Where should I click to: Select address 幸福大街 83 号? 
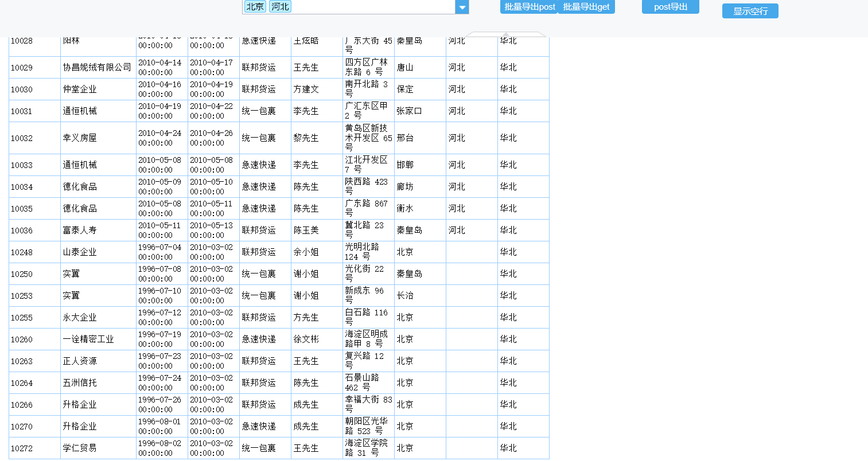click(368, 405)
